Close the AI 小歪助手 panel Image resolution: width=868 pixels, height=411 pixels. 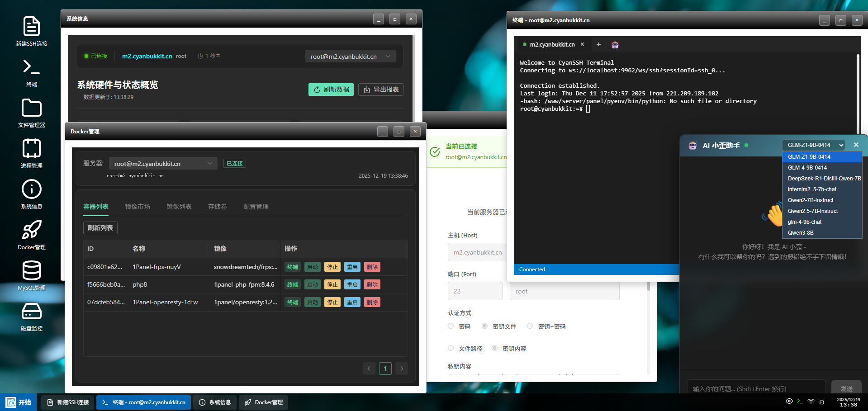pos(856,145)
